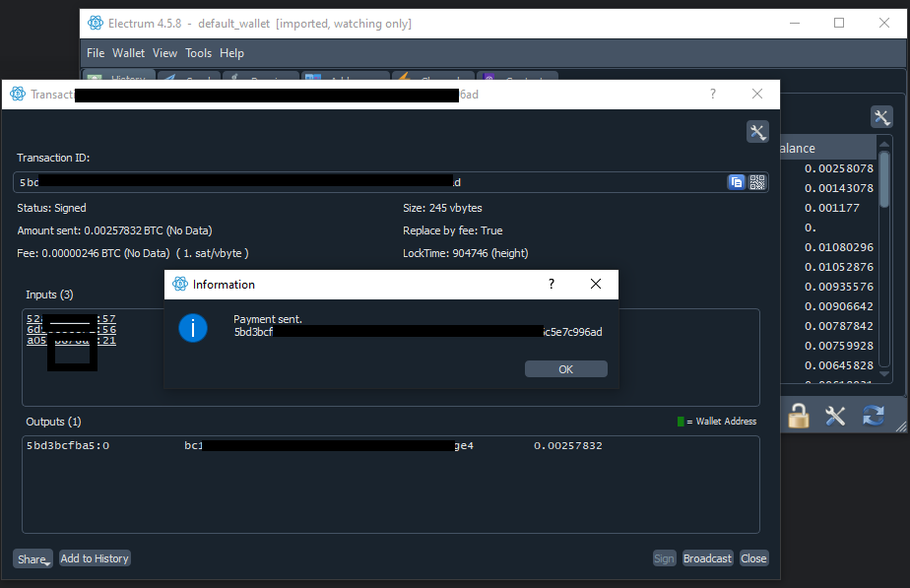Click the 'LockTime: 904746 (height)' text

point(466,253)
